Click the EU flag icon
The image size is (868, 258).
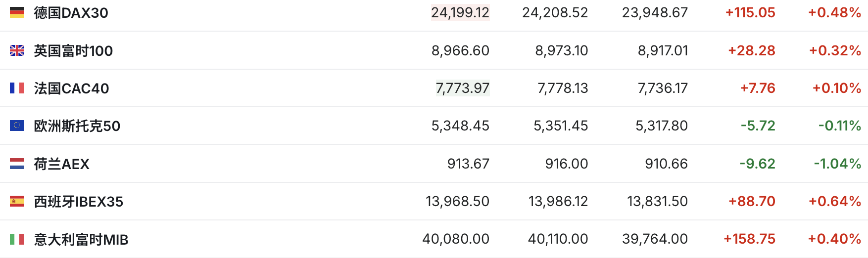[17, 126]
